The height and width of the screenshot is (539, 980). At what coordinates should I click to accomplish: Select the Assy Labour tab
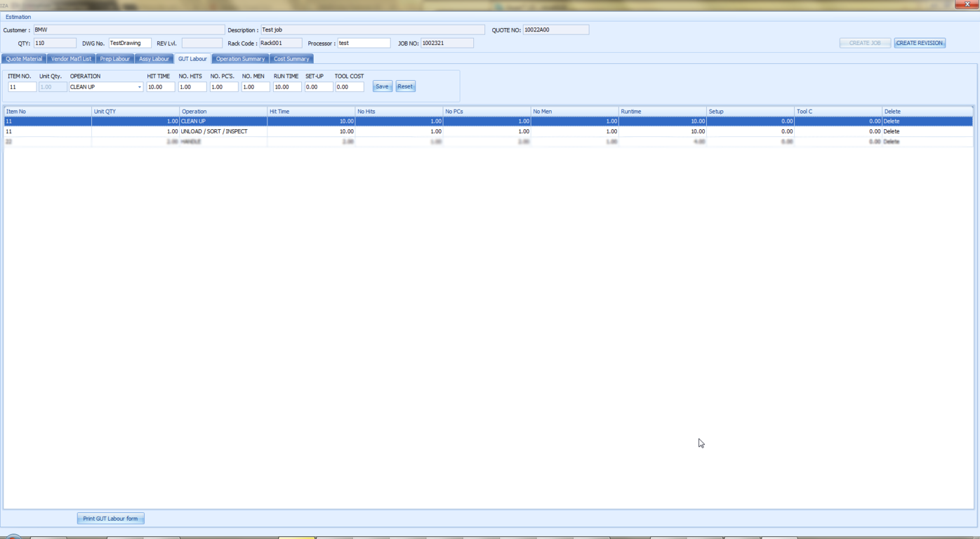[x=154, y=59]
